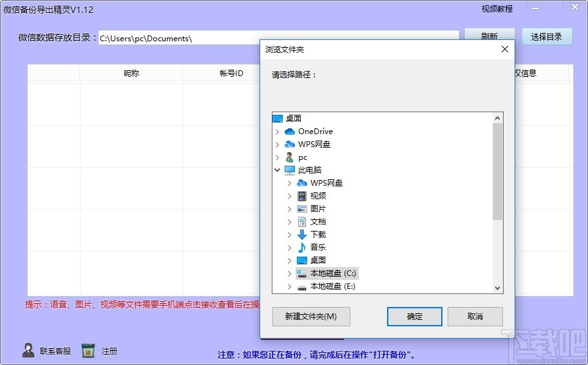Expand the top-level WPS网盘 node
Image resolution: width=588 pixels, height=365 pixels.
tap(277, 144)
